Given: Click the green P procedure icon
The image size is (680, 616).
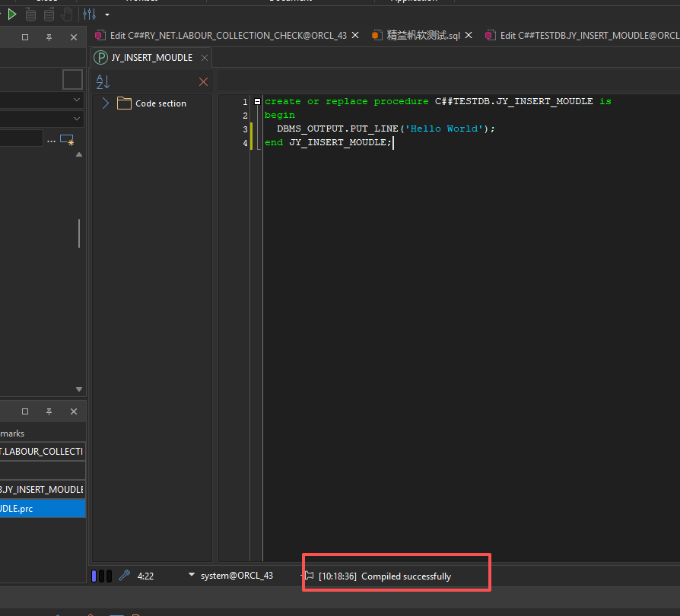Looking at the screenshot, I should (100, 58).
